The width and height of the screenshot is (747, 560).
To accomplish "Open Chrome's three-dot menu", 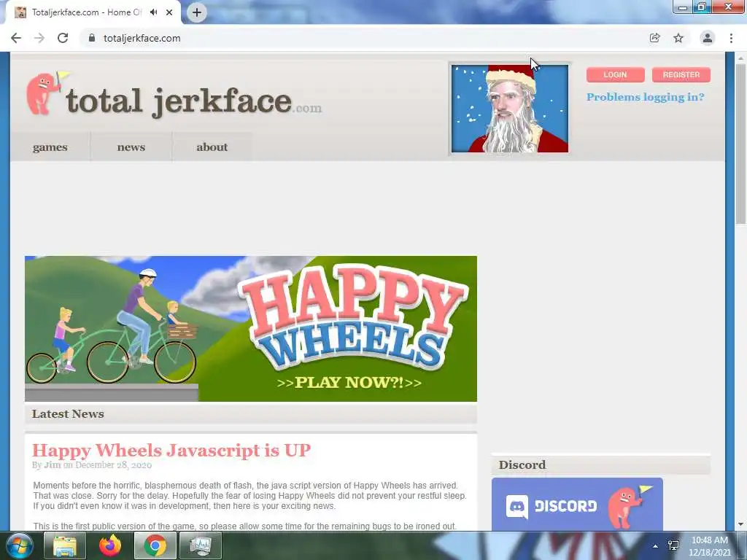I will (731, 38).
